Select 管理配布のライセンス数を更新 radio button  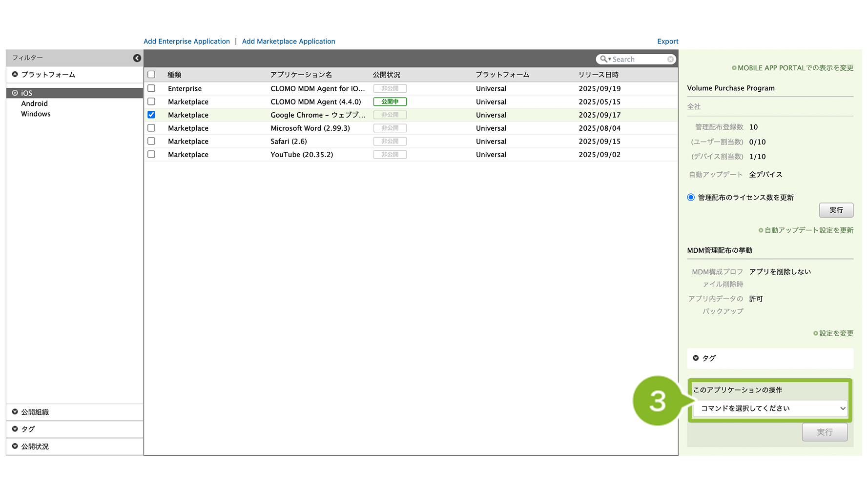point(691,198)
